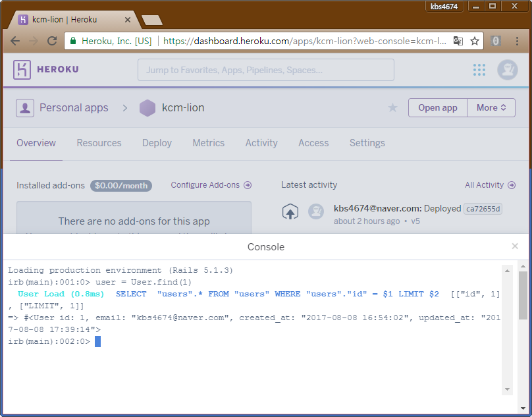Viewport: 532px width, 417px height.
Task: Click the "Latest activity" heading
Action: coord(309,185)
